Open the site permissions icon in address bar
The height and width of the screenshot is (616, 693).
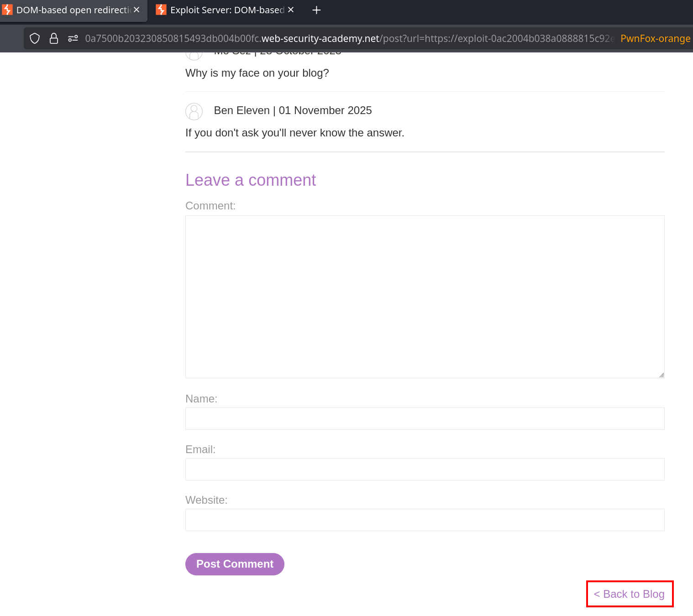[x=73, y=38]
